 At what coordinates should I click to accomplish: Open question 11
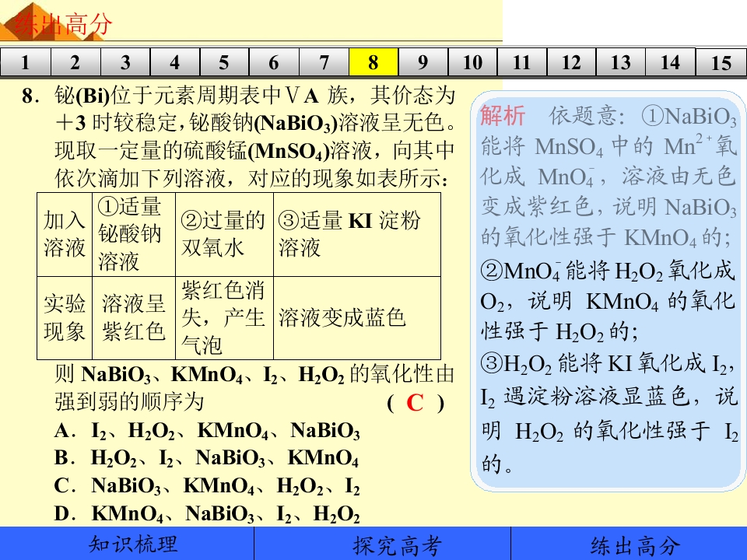click(x=522, y=62)
